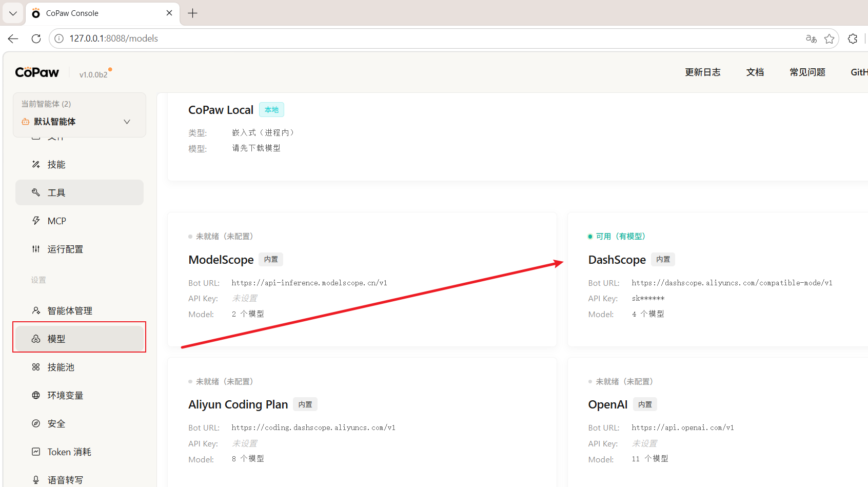Bookmark this page with star icon
The width and height of the screenshot is (868, 487).
tap(829, 38)
